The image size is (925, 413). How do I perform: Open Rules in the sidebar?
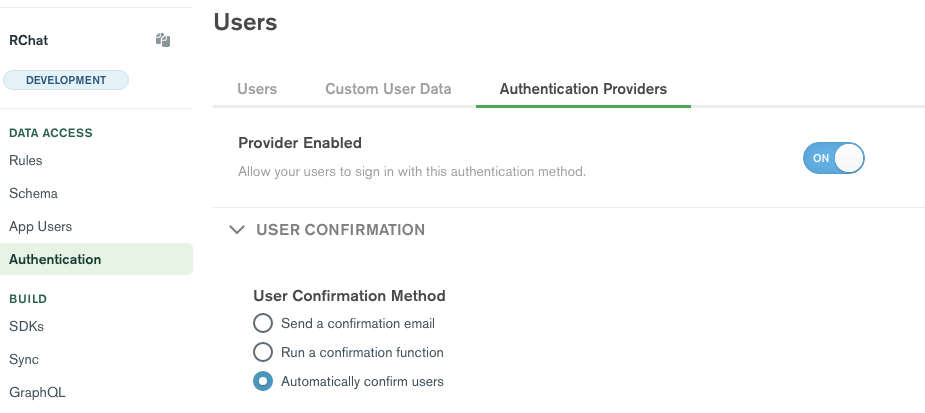point(26,160)
